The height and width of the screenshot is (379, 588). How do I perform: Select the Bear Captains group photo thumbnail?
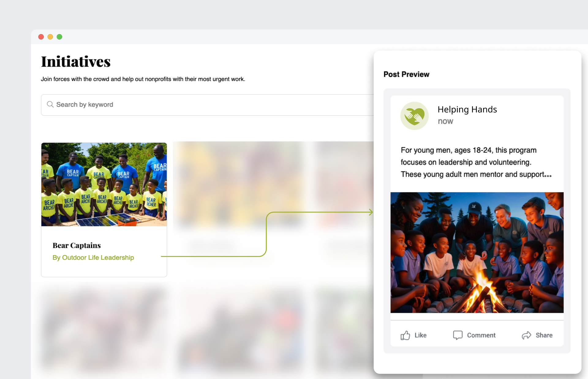coord(104,185)
